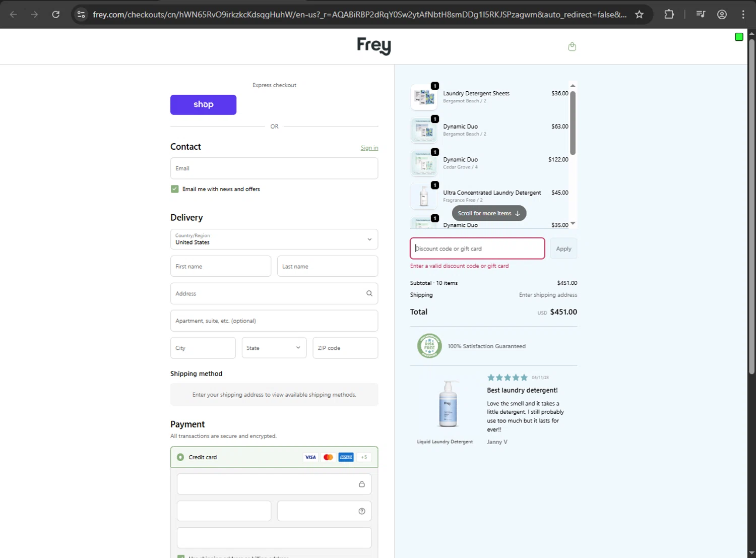Click the Apartment, suite, etc. field

coord(274,321)
